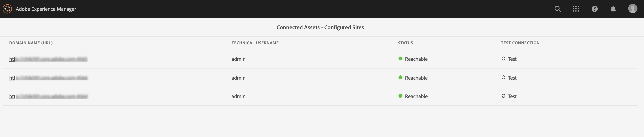Click the Technical Username column header
Image resolution: width=644 pixels, height=137 pixels.
(255, 43)
